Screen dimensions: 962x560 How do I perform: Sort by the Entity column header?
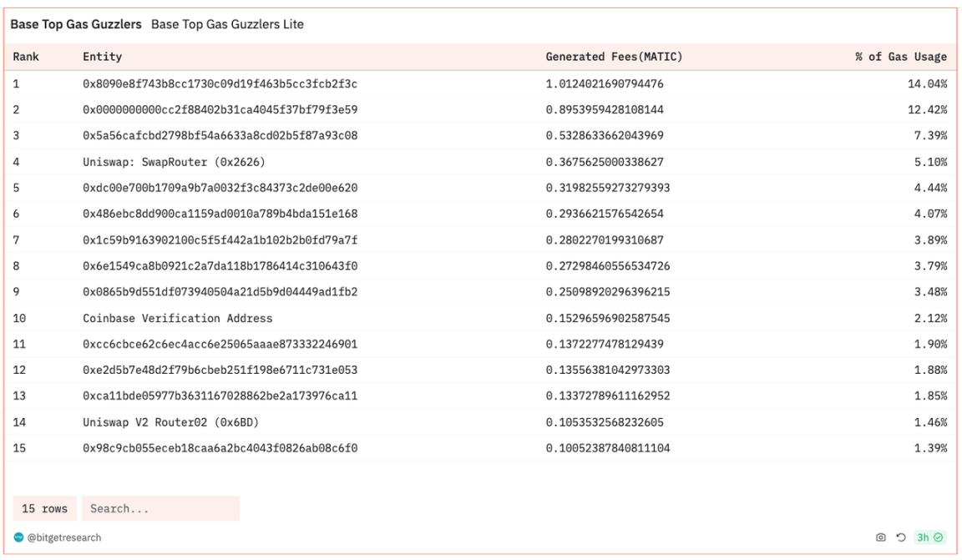(x=102, y=57)
